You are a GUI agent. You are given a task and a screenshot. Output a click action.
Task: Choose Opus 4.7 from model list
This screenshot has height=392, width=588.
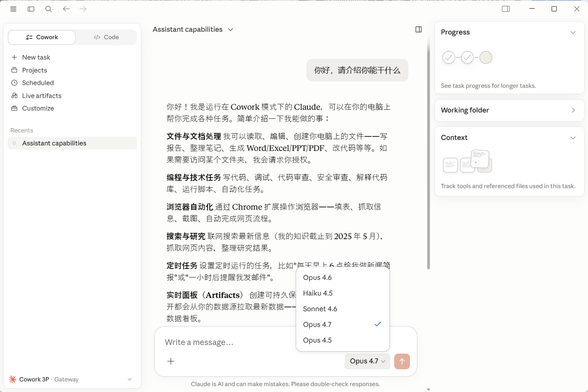pos(343,325)
